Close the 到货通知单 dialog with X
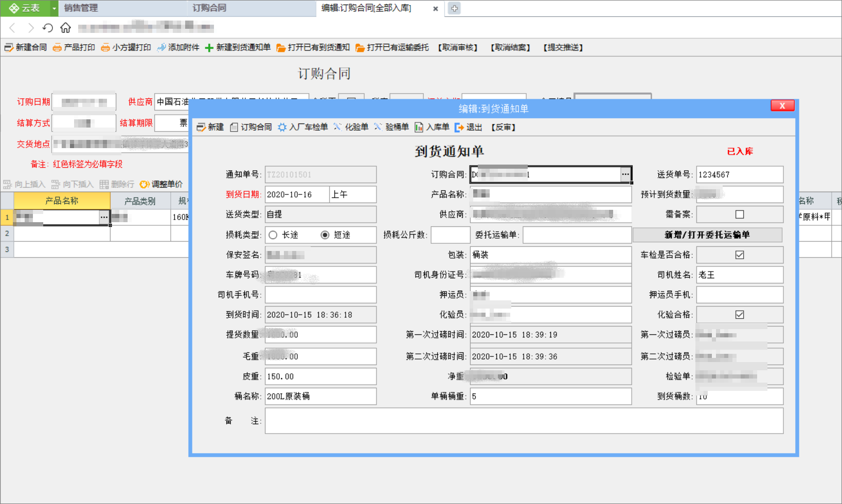Viewport: 842px width, 504px height. [x=782, y=105]
